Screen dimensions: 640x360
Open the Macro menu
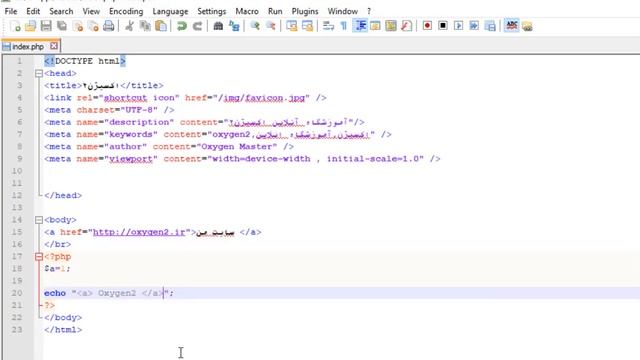tap(247, 11)
